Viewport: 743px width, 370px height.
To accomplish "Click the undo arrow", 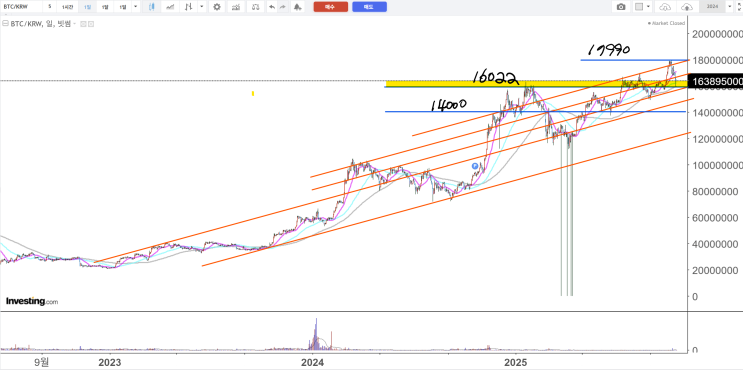I will tap(272, 7).
